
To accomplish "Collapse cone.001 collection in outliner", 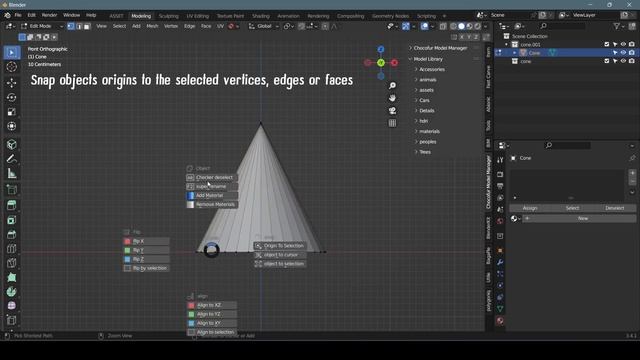I will tap(507, 44).
